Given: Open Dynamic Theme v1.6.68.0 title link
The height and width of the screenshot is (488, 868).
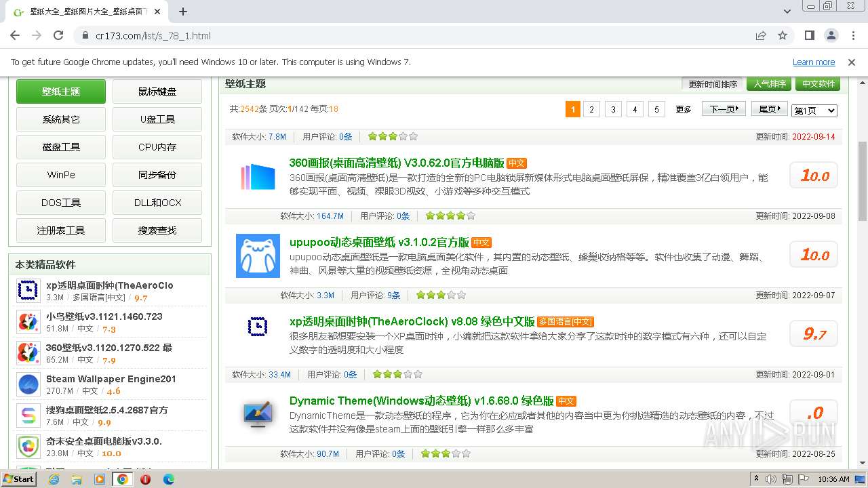Looking at the screenshot, I should pos(422,401).
